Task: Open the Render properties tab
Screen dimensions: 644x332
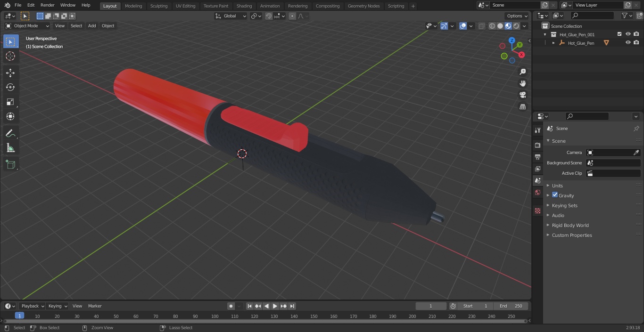Action: [537, 145]
